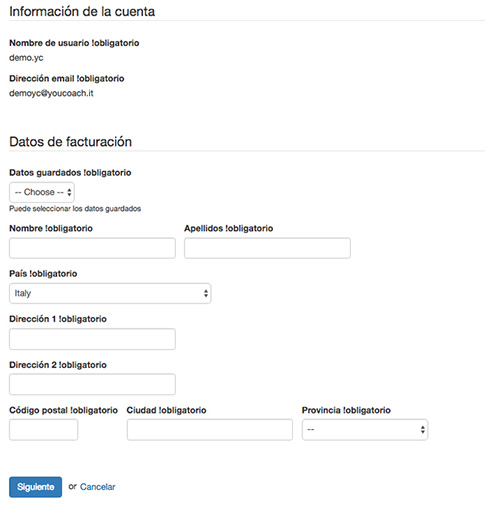Click the arrows icon on Provincia select
The height and width of the screenshot is (515, 500).
click(x=422, y=430)
